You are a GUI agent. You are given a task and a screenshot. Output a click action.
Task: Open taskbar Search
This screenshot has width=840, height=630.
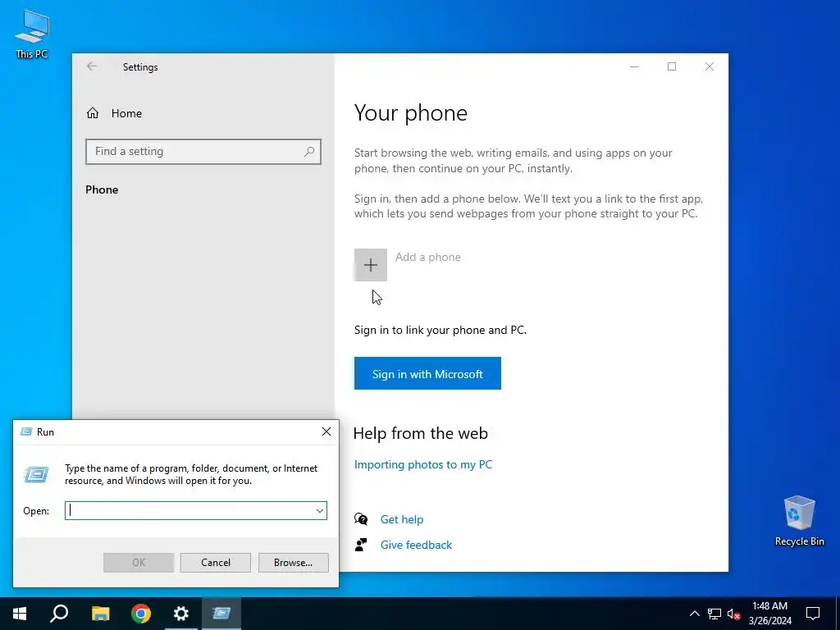(x=59, y=614)
